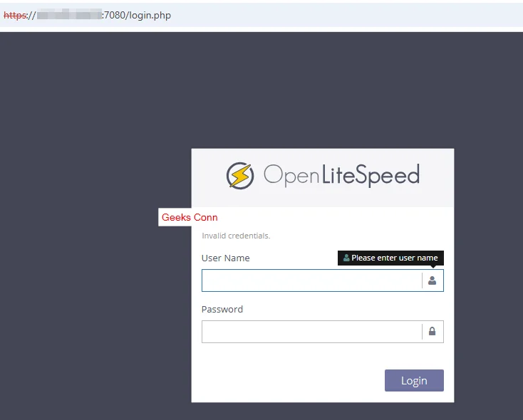Click the crossed-out https in the URL
This screenshot has width=523, height=420.
click(15, 16)
